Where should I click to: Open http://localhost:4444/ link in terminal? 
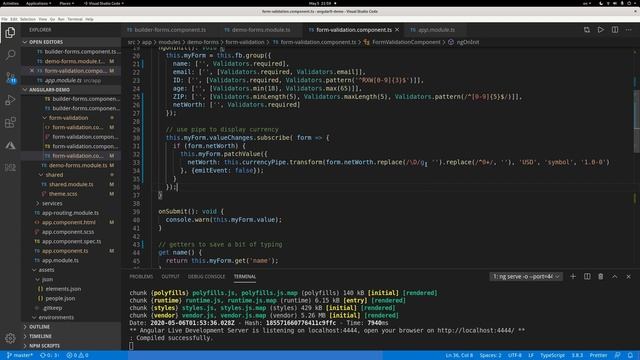(476, 330)
